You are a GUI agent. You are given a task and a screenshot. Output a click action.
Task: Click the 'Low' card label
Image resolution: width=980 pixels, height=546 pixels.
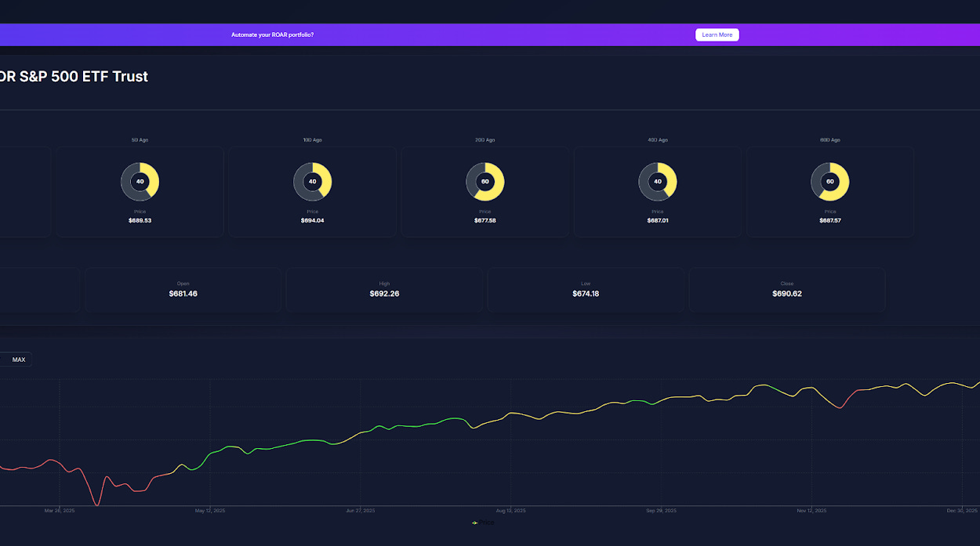tap(586, 284)
